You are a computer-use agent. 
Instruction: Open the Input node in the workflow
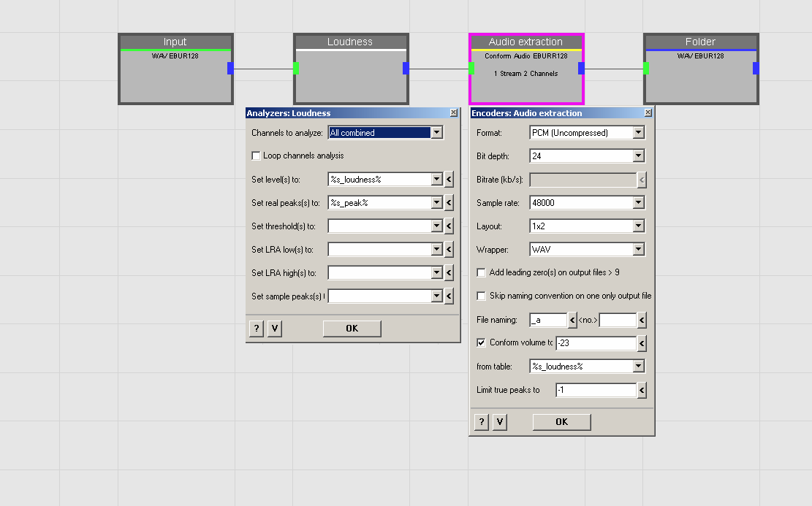click(175, 69)
